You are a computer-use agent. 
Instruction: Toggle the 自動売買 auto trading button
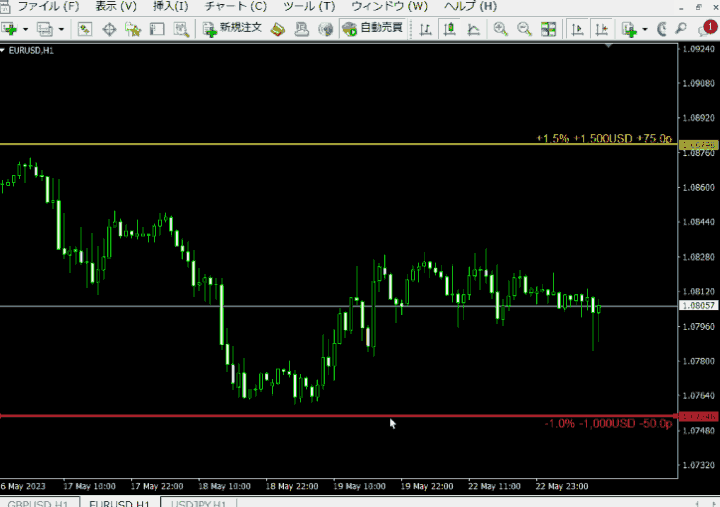(x=372, y=28)
